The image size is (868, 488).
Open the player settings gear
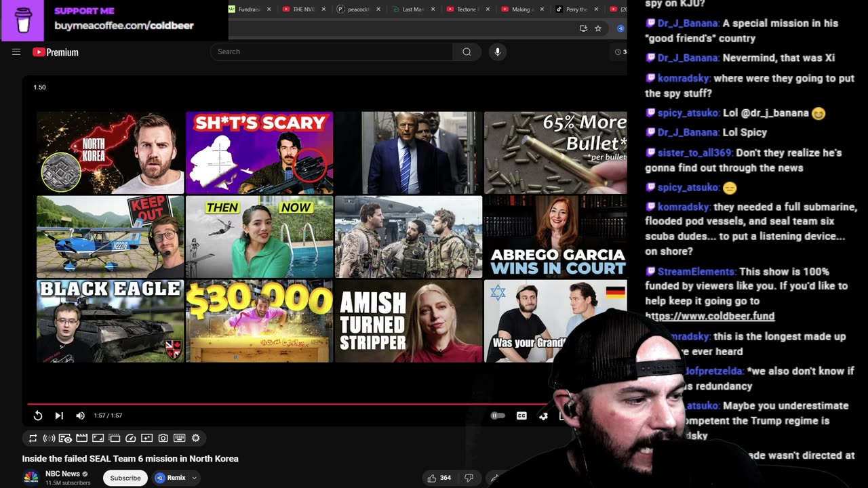point(543,415)
